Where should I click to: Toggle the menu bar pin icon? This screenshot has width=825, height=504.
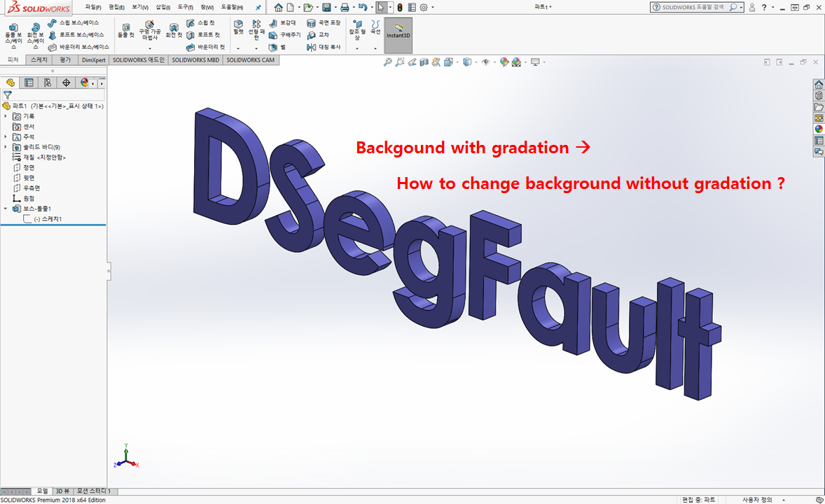(x=258, y=8)
